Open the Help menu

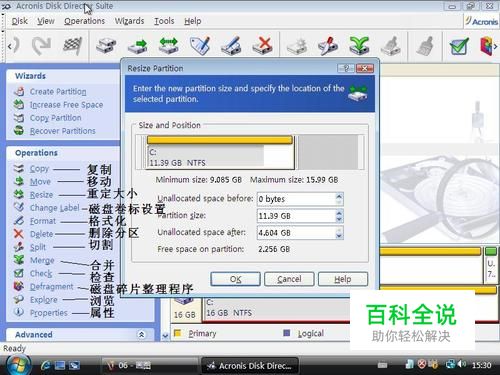tap(193, 21)
